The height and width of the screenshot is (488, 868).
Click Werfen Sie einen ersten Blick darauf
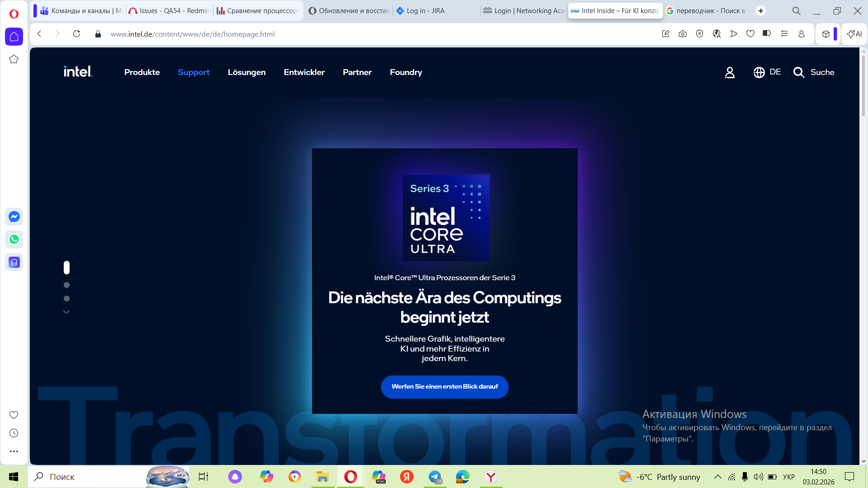point(444,387)
